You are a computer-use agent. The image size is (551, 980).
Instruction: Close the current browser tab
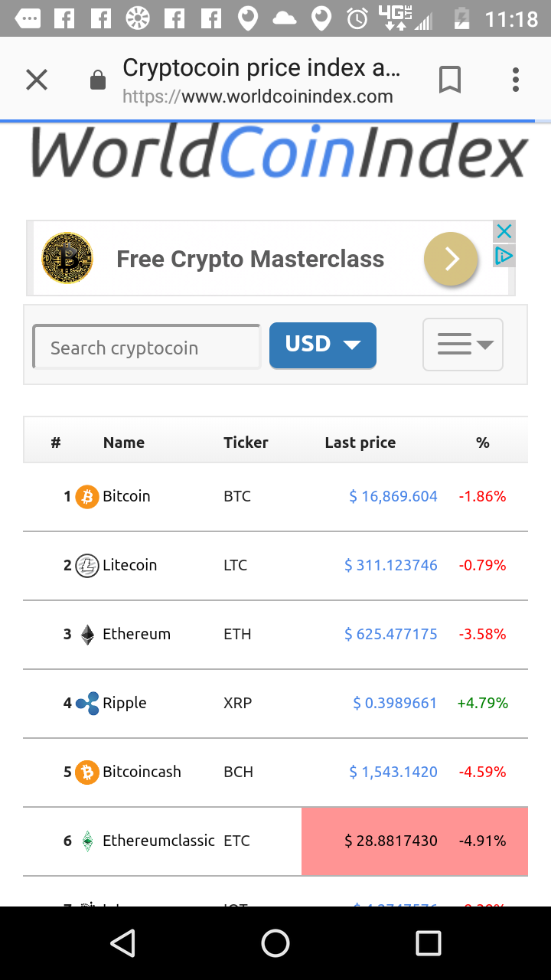click(36, 79)
